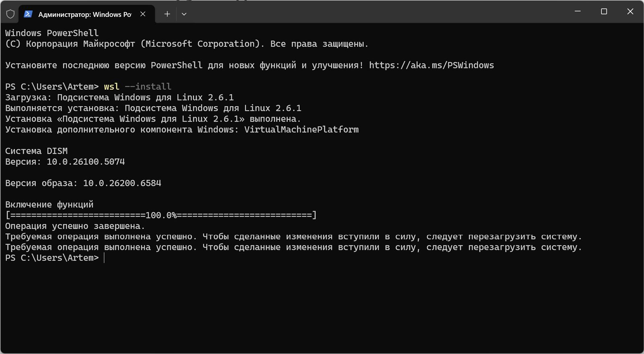Click the Версия образа 10.0.26200.6584 line
This screenshot has width=644, height=354.
click(83, 183)
